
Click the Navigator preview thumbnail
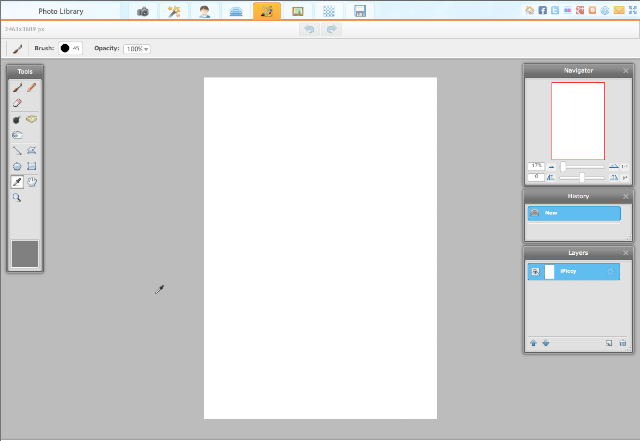(x=578, y=121)
